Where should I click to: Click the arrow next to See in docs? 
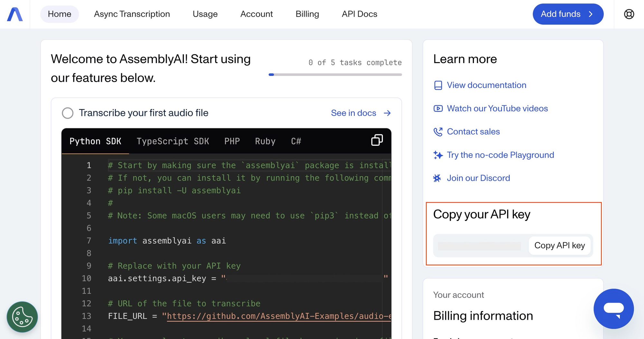[387, 113]
